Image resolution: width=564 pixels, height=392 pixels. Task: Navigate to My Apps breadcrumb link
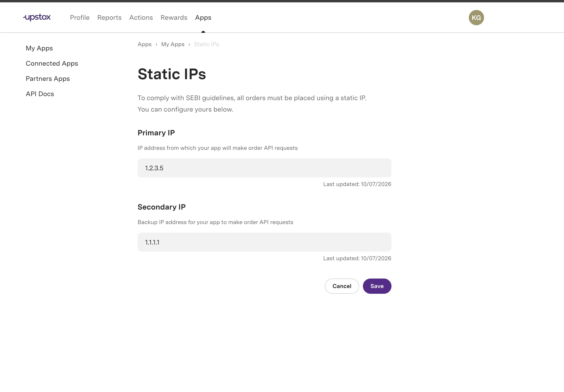[173, 44]
